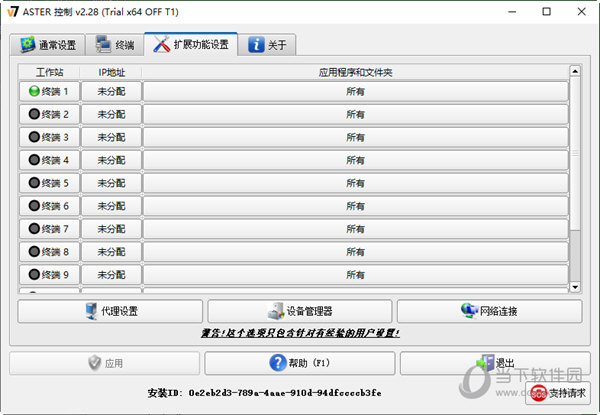The height and width of the screenshot is (415, 600).
Task: Click the 应用程序和文件夹 column header
Action: tap(355, 72)
